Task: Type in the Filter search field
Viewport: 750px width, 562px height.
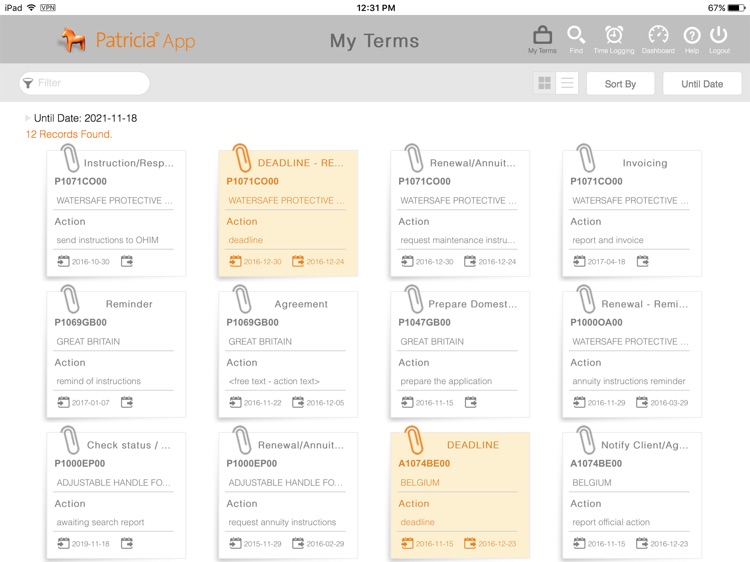Action: [90, 83]
